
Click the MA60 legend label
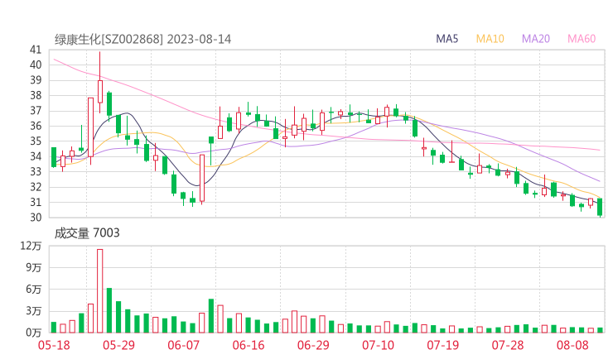click(582, 39)
